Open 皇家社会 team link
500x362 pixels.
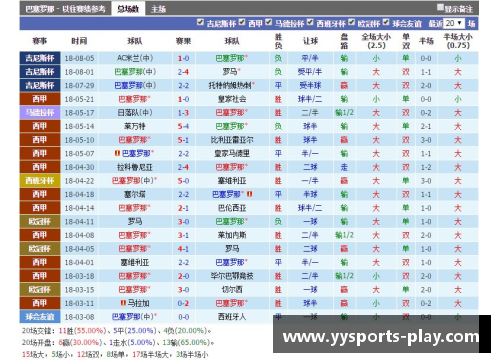point(232,99)
